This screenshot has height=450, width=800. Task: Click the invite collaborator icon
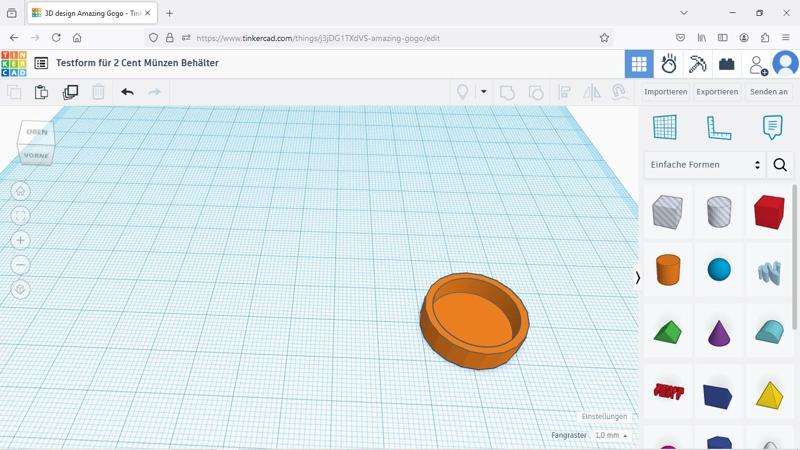[x=758, y=65]
